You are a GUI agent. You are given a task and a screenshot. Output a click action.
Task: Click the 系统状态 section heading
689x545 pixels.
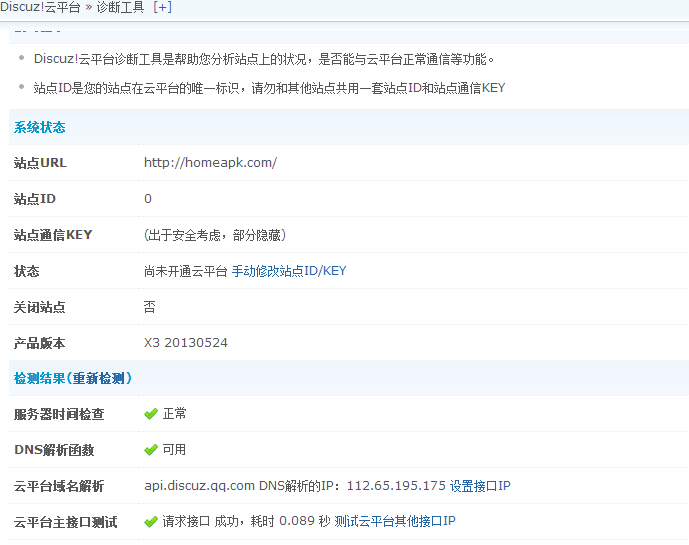point(40,127)
